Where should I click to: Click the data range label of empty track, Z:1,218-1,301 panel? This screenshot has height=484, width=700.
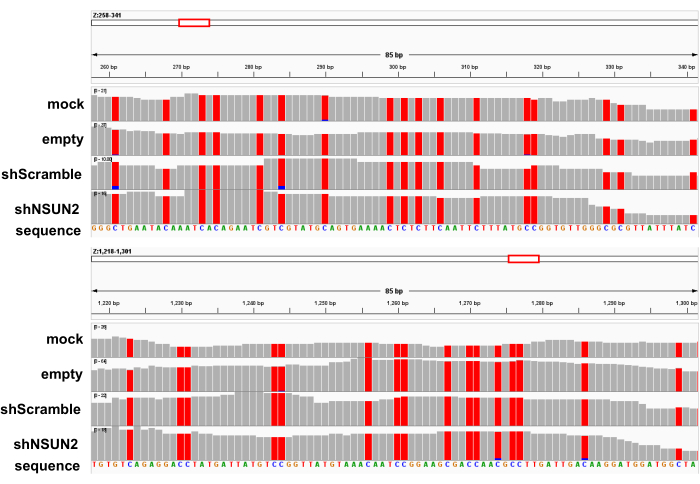[x=100, y=361]
